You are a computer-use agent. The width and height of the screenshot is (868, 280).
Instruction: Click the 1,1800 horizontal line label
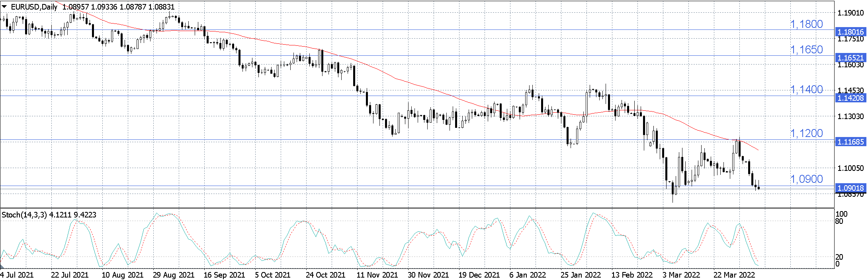coord(806,24)
